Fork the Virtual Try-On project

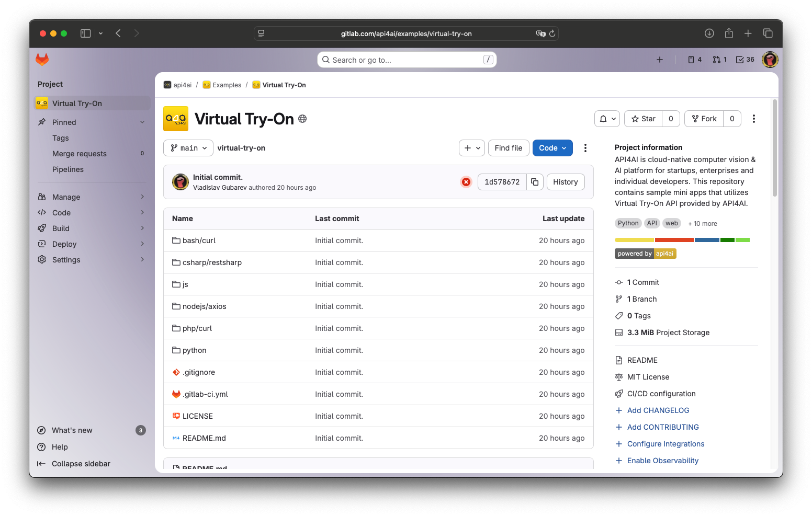point(704,119)
